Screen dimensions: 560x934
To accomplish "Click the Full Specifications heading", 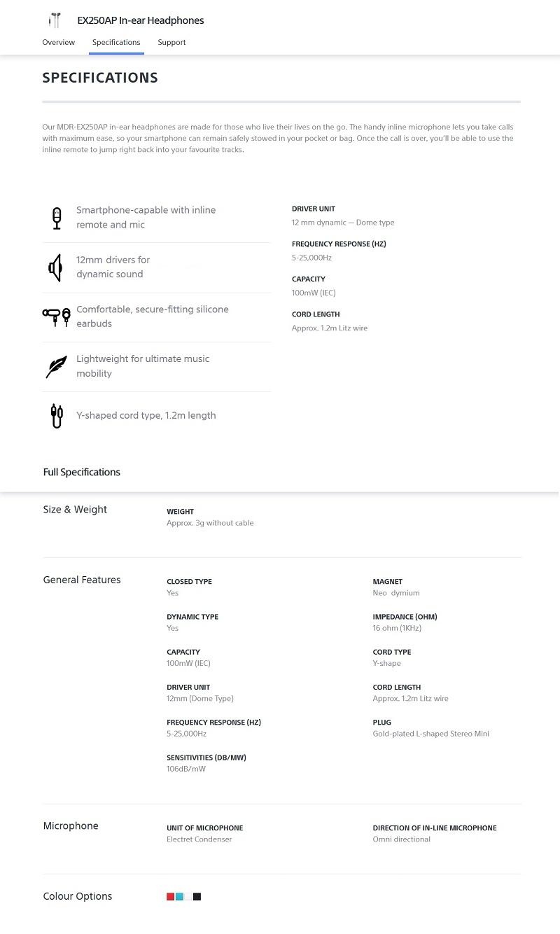I will [x=82, y=472].
